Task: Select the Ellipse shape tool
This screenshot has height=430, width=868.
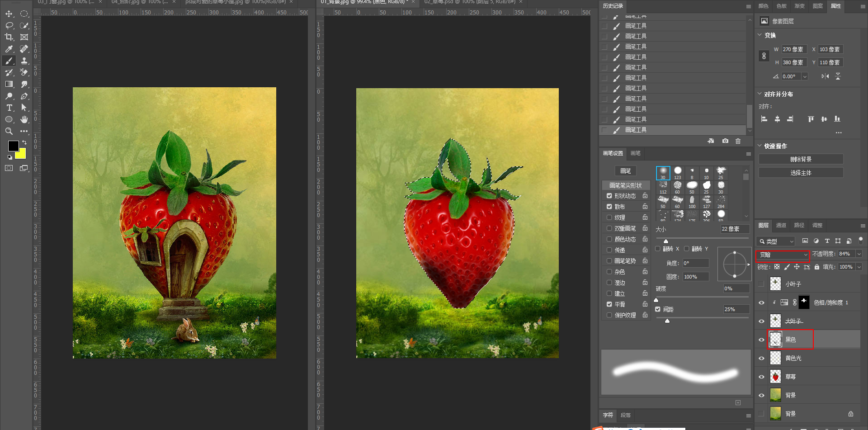Action: [9, 119]
